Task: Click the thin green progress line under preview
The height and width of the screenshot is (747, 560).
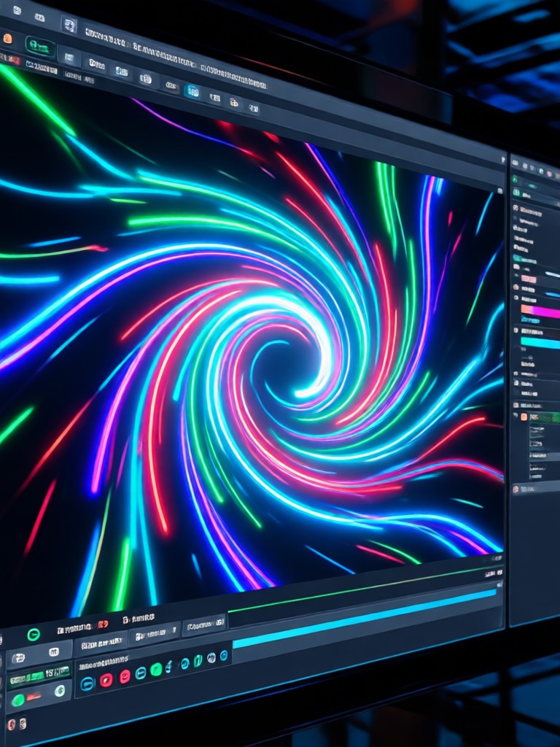Action: click(365, 589)
